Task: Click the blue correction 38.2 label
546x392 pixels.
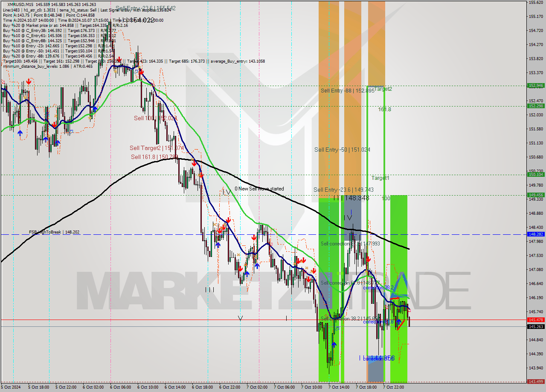Action: point(378,288)
